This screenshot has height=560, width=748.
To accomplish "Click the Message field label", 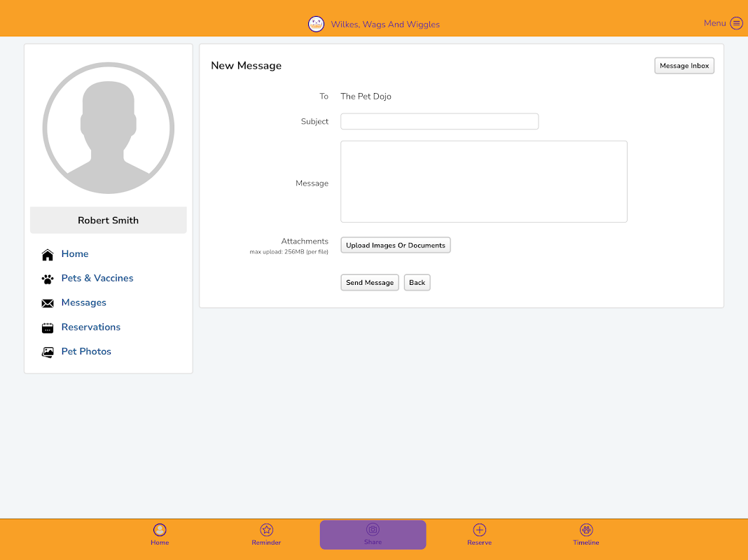I will click(312, 183).
